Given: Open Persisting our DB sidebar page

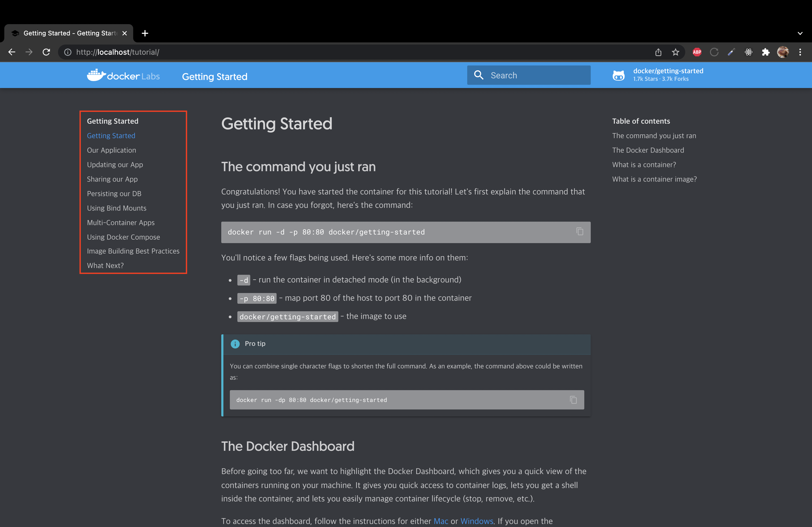Looking at the screenshot, I should click(x=114, y=194).
